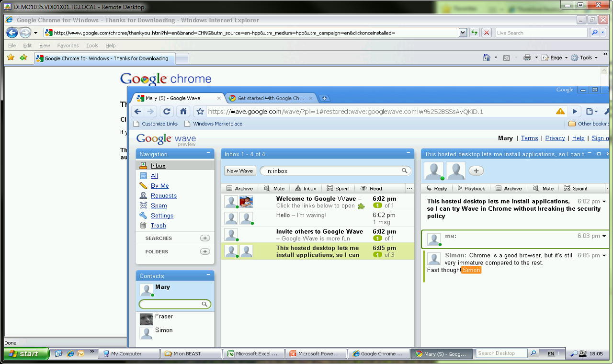The width and height of the screenshot is (613, 364).
Task: Refresh the Internet Explorer page
Action: tap(474, 33)
